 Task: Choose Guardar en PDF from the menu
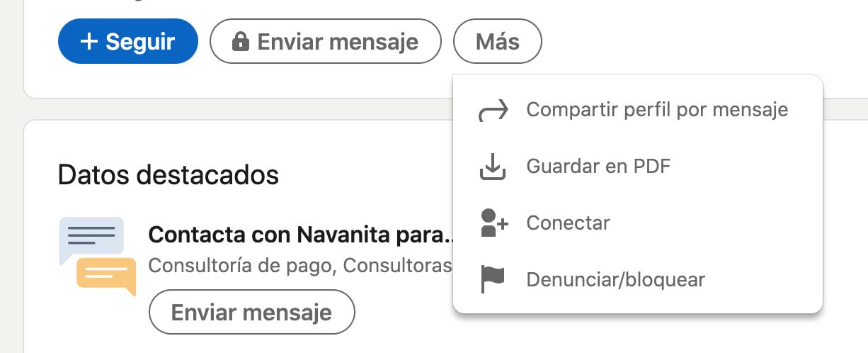pyautogui.click(x=598, y=167)
